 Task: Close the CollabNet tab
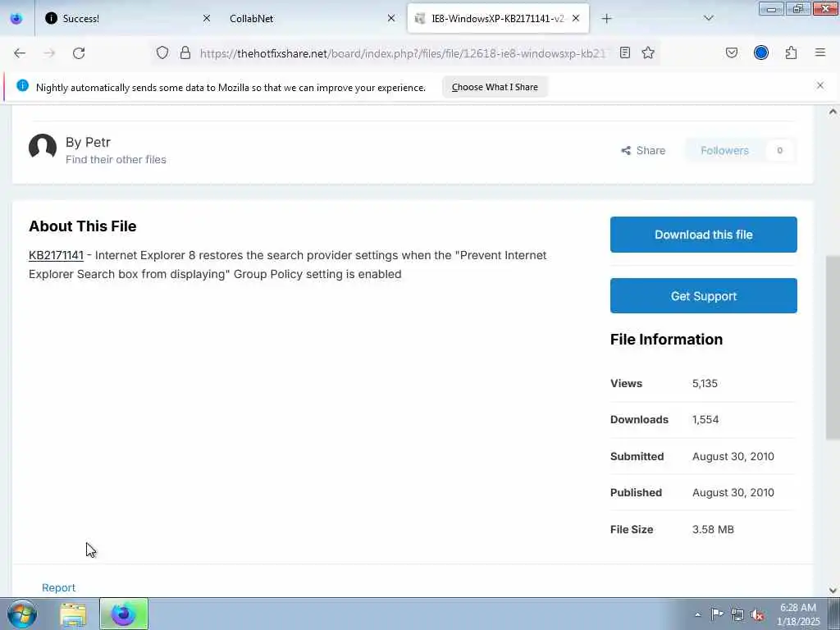coord(391,18)
